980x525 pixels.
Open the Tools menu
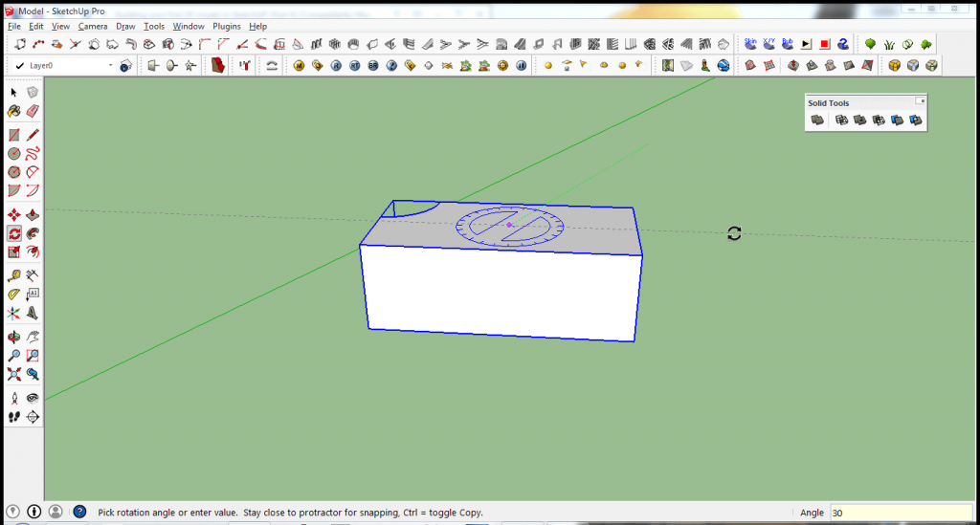pos(154,26)
